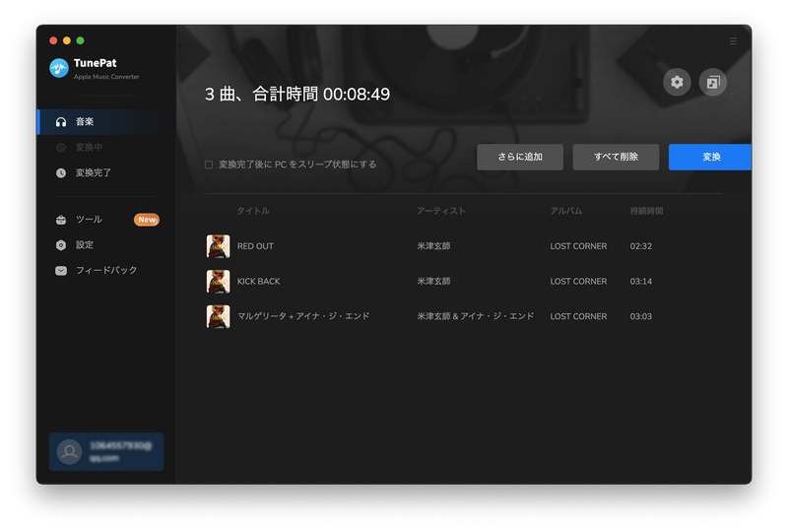Click the New badge on ツール

[146, 220]
